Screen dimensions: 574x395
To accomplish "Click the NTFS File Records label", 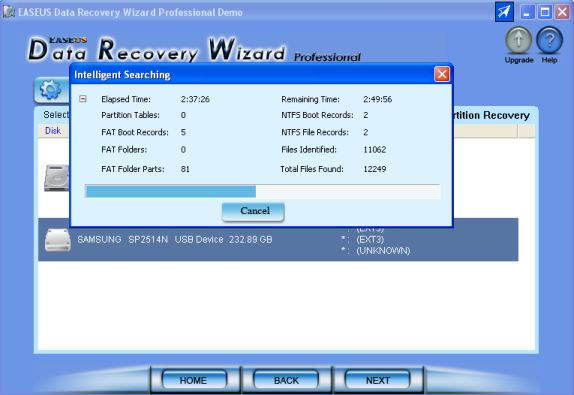I will click(314, 133).
